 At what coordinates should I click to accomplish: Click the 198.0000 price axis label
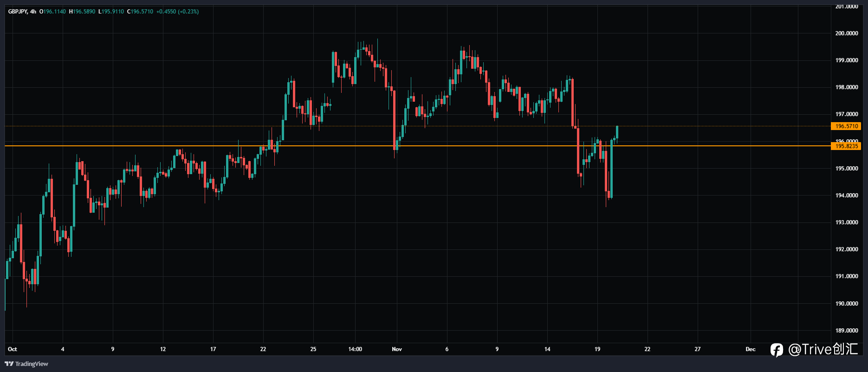coord(847,87)
